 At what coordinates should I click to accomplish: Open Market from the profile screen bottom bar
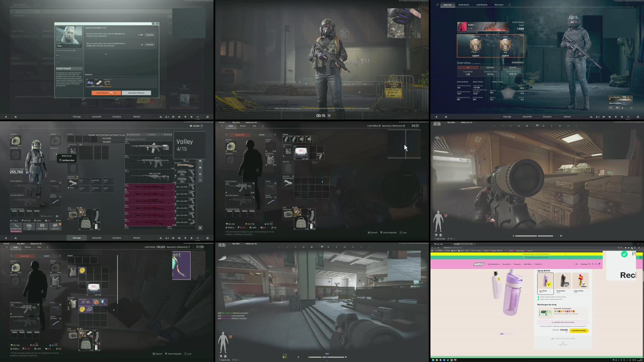coord(567,117)
